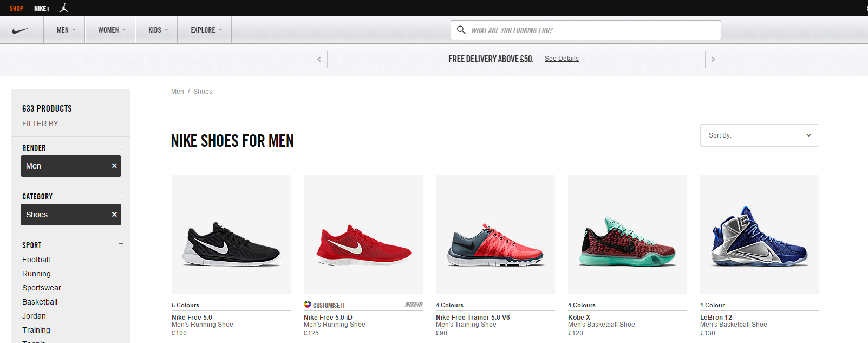This screenshot has height=343, width=868.
Task: Expand the Gender filter section
Action: (121, 146)
